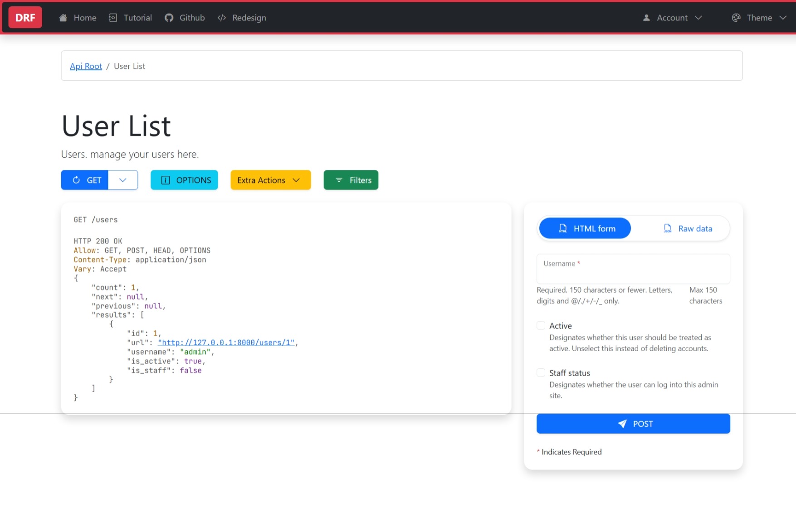Switch to the HTML form tab

[x=585, y=228]
